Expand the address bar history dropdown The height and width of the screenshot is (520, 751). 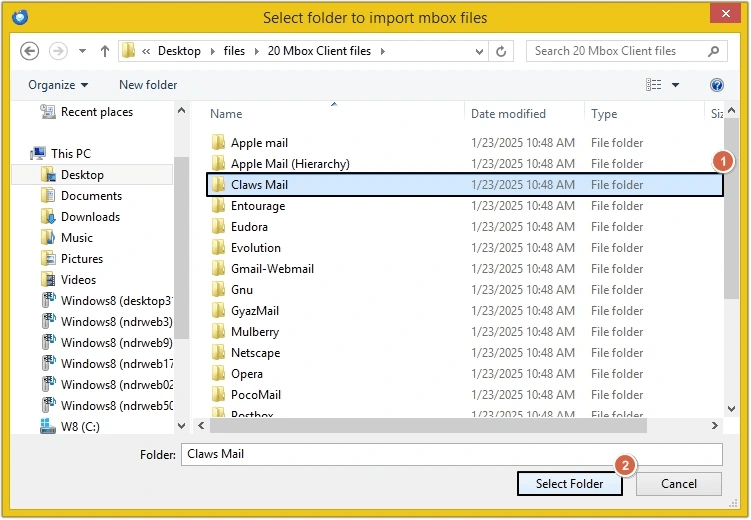[478, 51]
